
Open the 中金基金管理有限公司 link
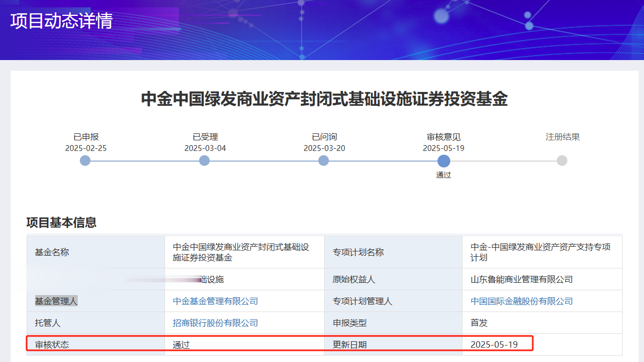(216, 301)
